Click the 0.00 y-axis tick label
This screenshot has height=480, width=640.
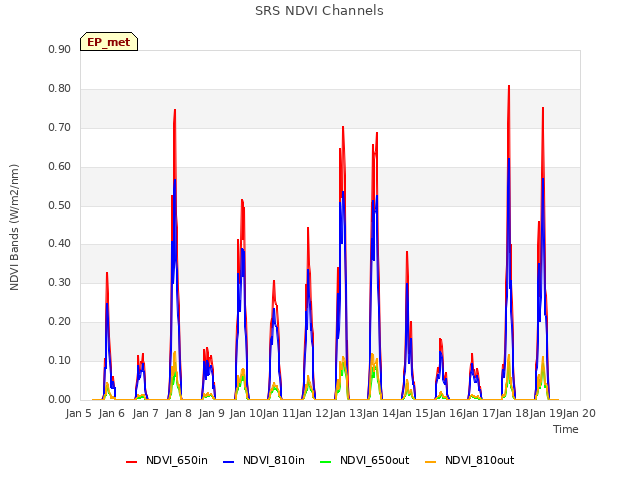(x=60, y=400)
